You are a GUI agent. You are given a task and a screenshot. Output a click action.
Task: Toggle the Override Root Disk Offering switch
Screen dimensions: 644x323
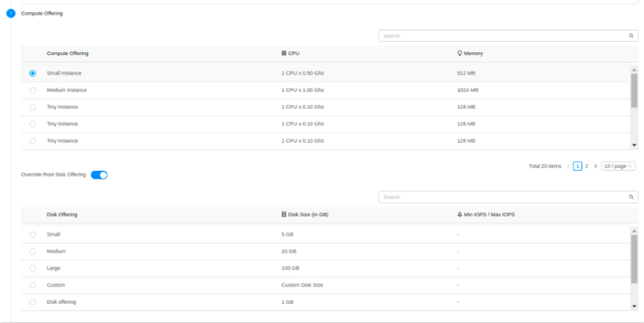click(99, 175)
